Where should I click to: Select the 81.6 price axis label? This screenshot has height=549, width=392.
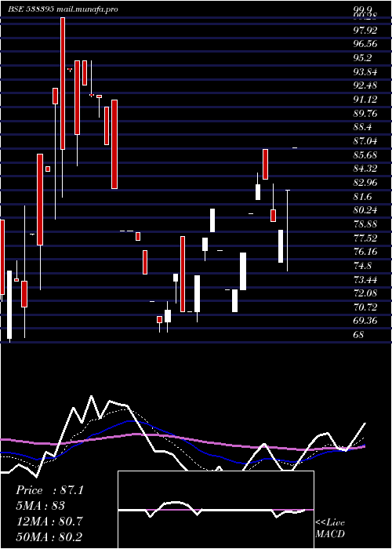[x=362, y=197]
